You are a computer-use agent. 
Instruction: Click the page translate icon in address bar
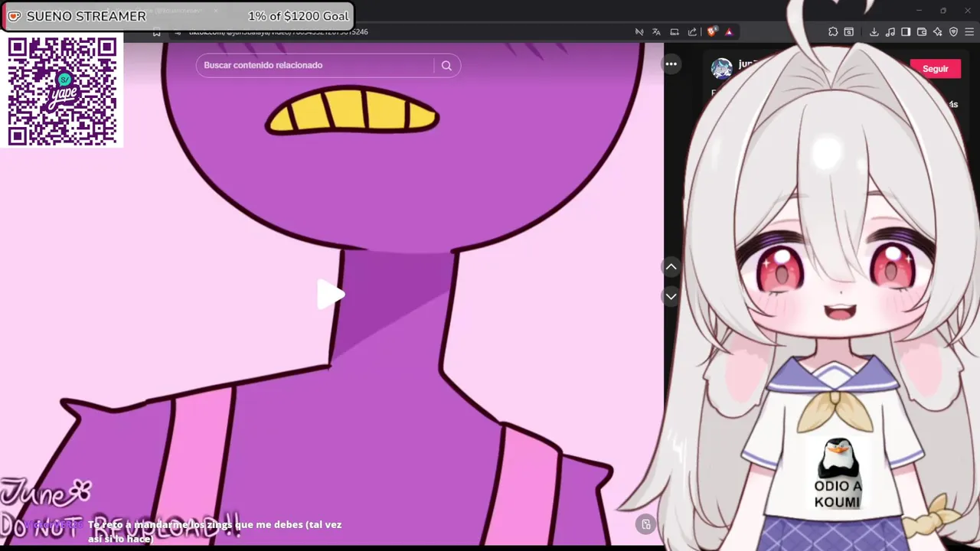(656, 32)
